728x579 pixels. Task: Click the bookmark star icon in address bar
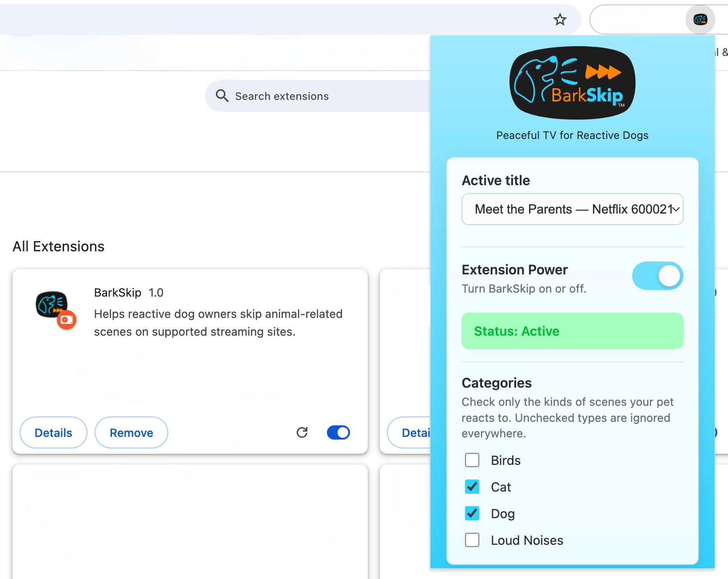point(560,20)
